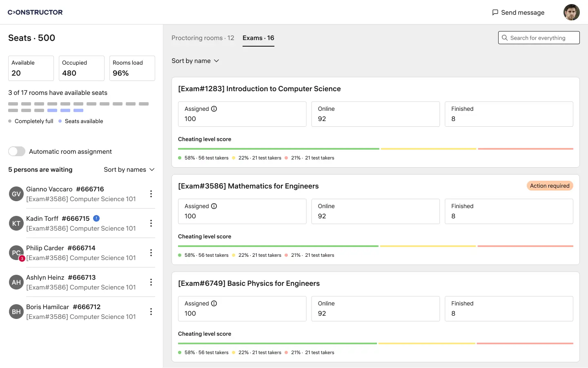Image resolution: width=588 pixels, height=368 pixels.
Task: Open the Introduction to Computer Science exam title
Action: [x=259, y=89]
